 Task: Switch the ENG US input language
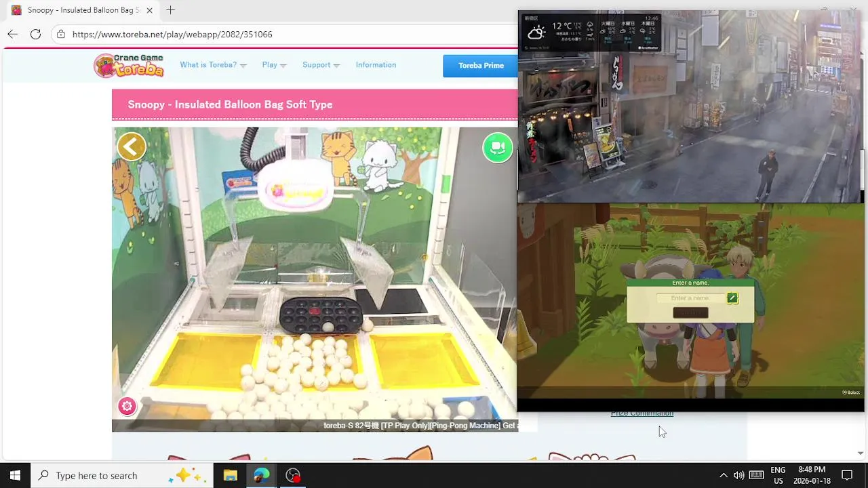(x=778, y=475)
